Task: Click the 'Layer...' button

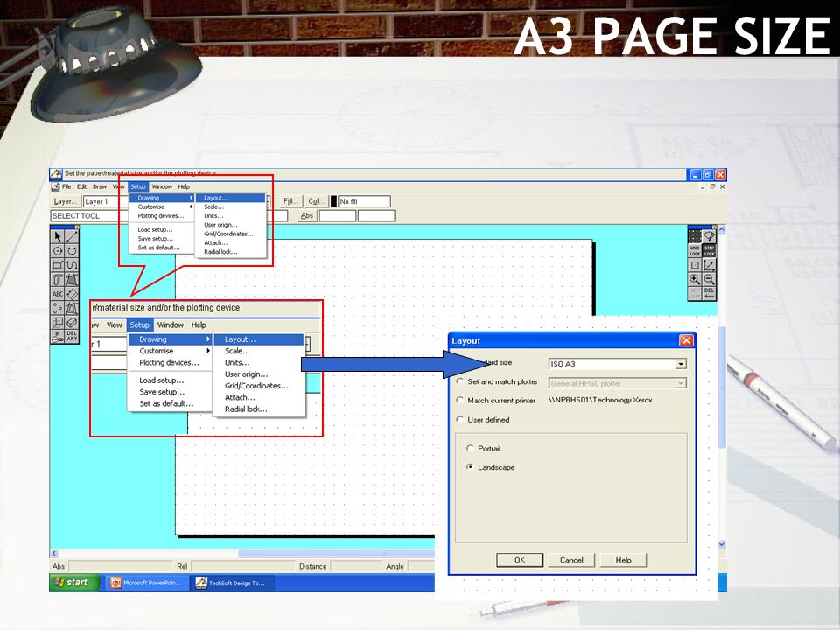Action: coord(66,201)
